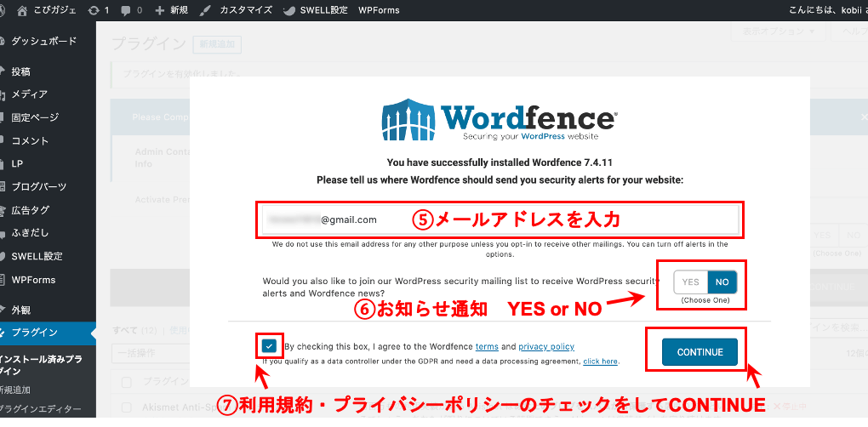This screenshot has height=427, width=868.
Task: Open the Wordfence terms link
Action: click(x=487, y=347)
